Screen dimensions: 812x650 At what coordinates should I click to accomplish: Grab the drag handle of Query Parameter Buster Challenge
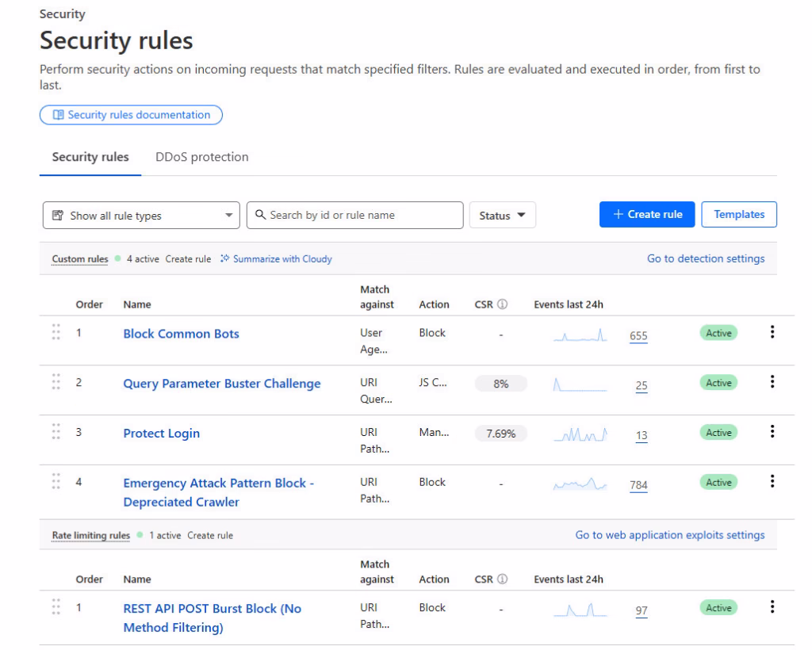click(56, 381)
